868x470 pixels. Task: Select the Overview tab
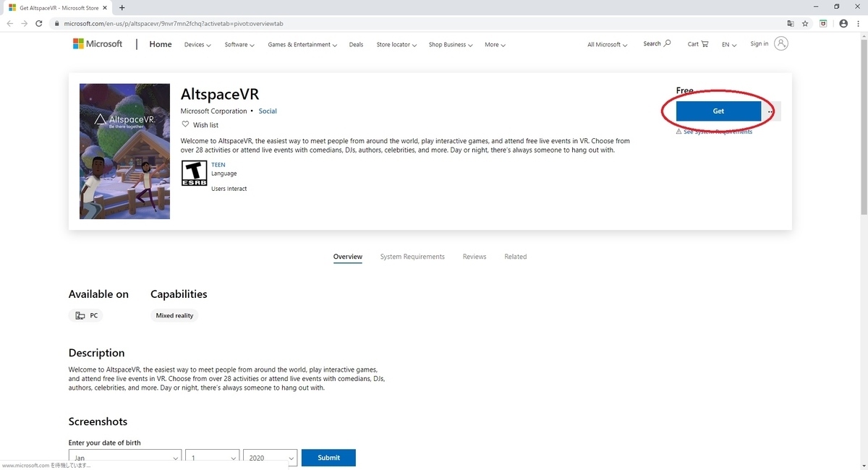tap(348, 257)
